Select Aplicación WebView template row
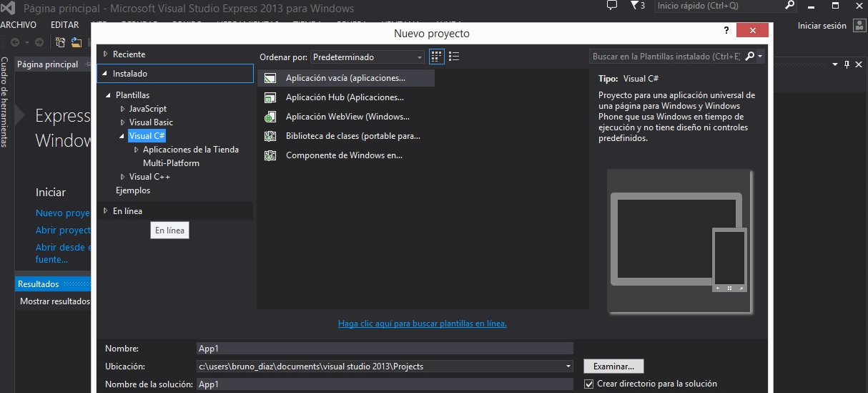This screenshot has width=868, height=393. coord(346,117)
